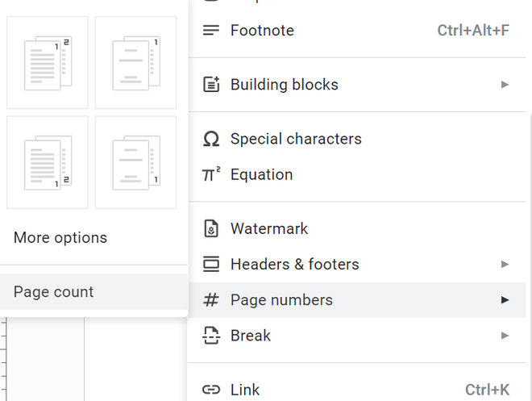
Task: Click the Headers & footers icon
Action: 211,264
